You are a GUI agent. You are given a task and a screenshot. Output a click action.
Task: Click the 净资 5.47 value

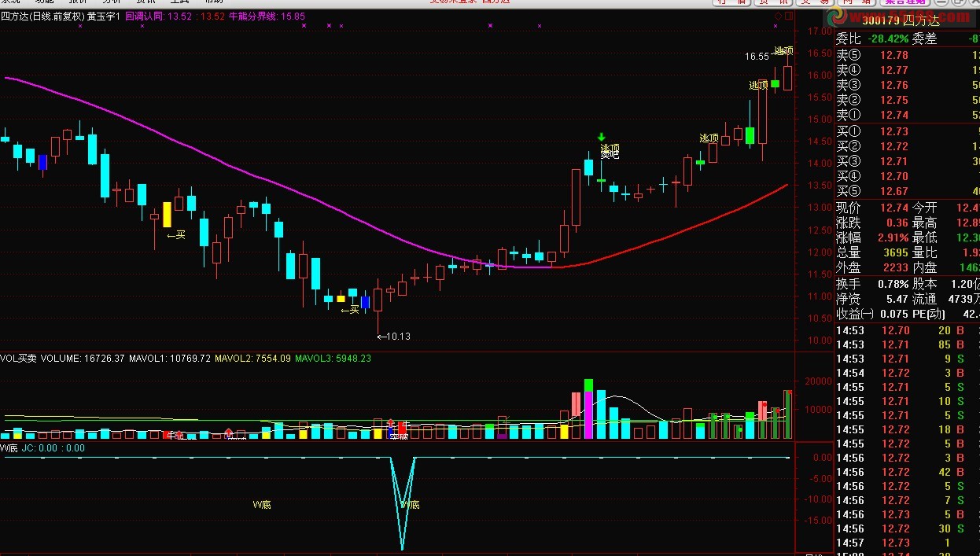(x=897, y=299)
